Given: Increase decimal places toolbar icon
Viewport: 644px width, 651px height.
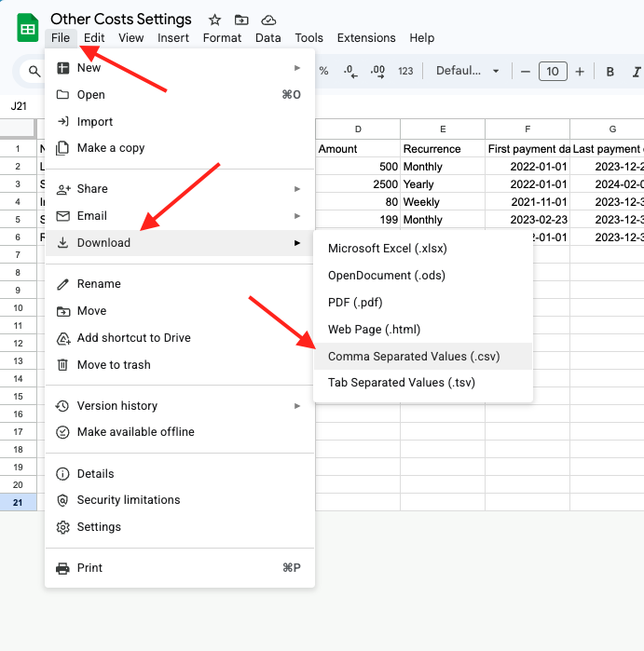Looking at the screenshot, I should coord(377,72).
